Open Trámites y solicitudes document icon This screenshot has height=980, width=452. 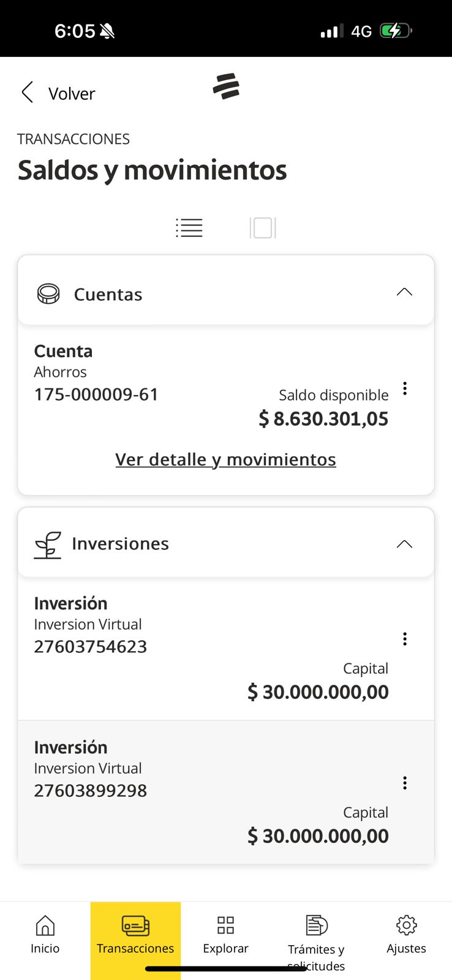[316, 925]
